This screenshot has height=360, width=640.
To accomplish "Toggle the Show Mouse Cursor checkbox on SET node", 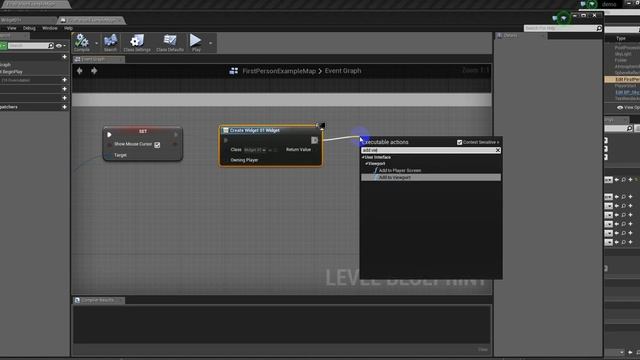I will point(157,145).
